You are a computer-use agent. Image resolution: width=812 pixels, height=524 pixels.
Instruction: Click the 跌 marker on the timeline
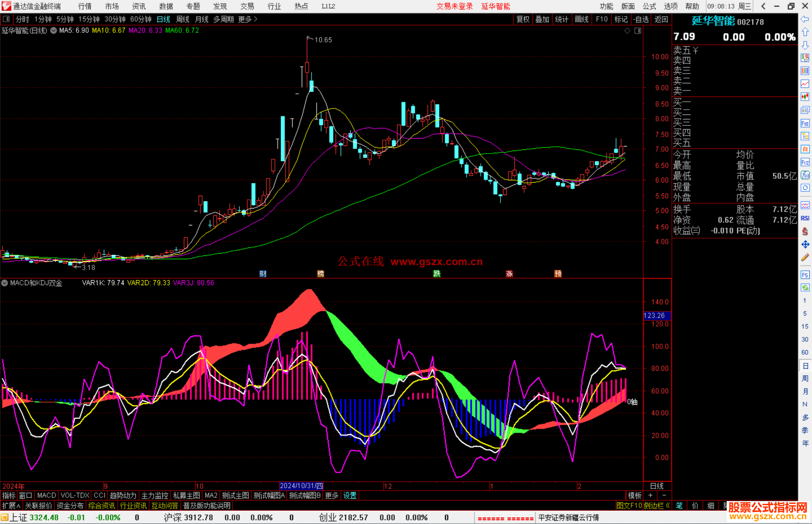436,273
